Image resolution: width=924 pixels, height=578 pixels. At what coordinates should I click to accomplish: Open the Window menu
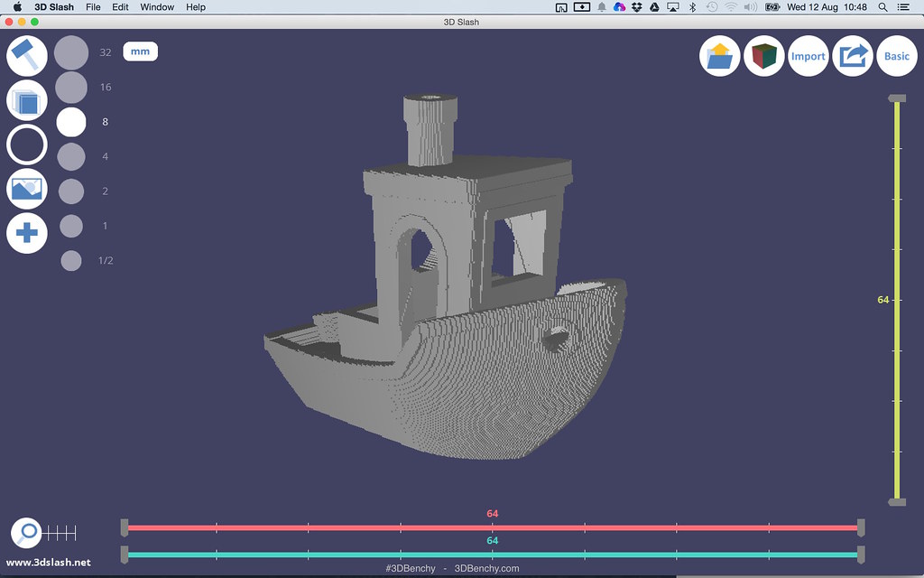click(157, 7)
